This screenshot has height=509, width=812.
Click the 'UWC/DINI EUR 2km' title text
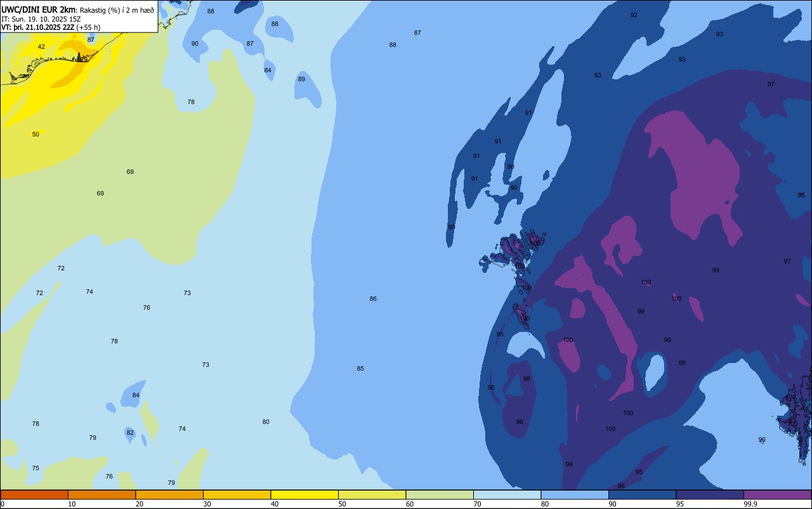[38, 9]
